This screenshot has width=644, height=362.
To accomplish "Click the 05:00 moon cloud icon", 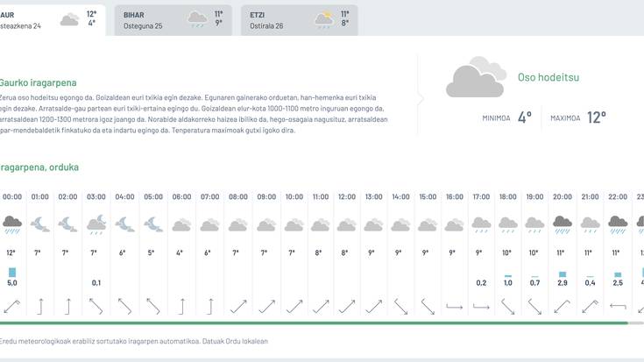I will [153, 224].
